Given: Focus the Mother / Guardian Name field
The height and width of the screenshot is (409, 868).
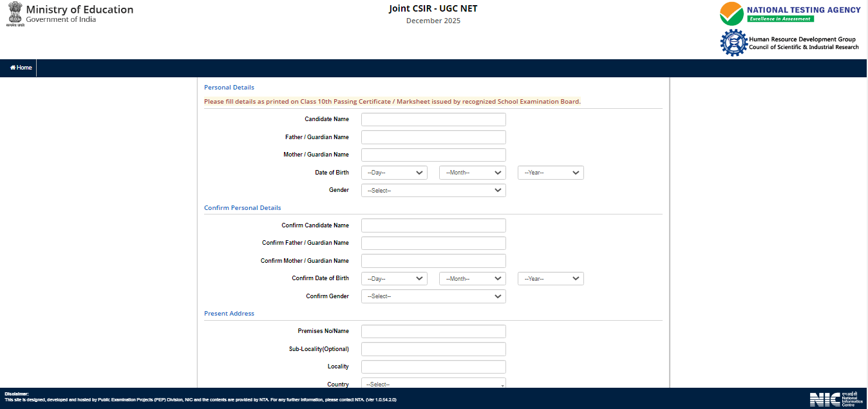Looking at the screenshot, I should (x=433, y=155).
